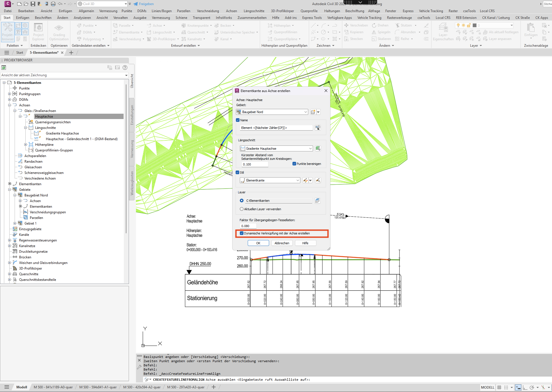This screenshot has height=392, width=552.
Task: Switch to the Analysieren ribbon tab
Action: pyautogui.click(x=82, y=18)
